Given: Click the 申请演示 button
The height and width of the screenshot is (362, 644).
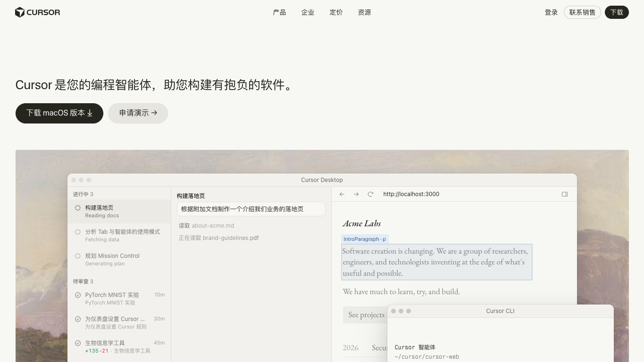Looking at the screenshot, I should [x=138, y=113].
